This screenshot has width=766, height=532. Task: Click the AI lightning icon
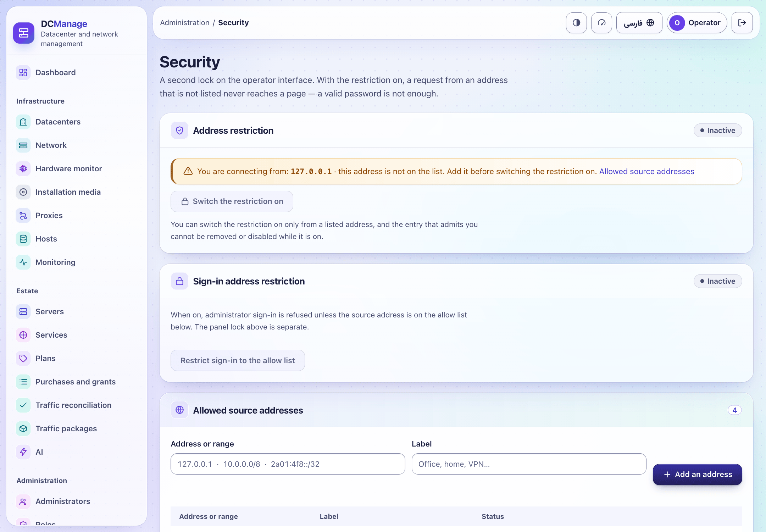coord(23,452)
